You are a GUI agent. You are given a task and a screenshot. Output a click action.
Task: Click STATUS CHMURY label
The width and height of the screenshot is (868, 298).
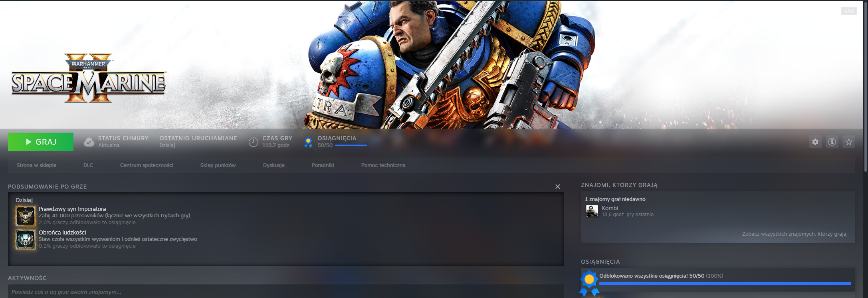(123, 138)
